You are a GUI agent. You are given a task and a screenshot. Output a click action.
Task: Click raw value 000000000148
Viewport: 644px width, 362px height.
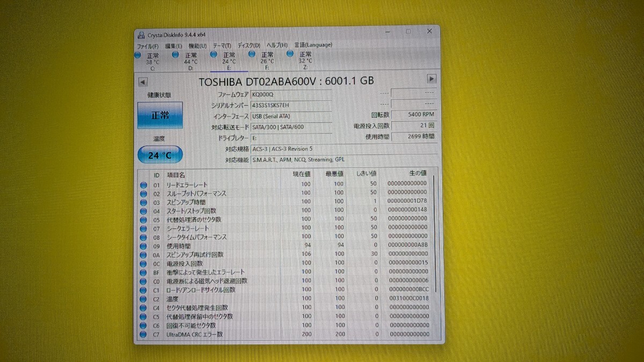point(407,210)
